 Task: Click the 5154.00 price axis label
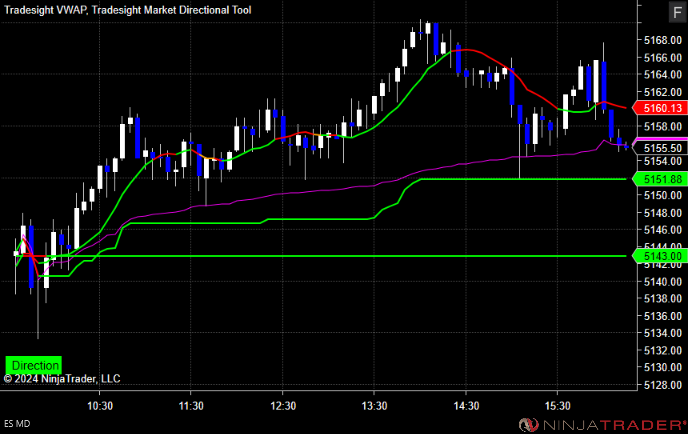click(663, 161)
